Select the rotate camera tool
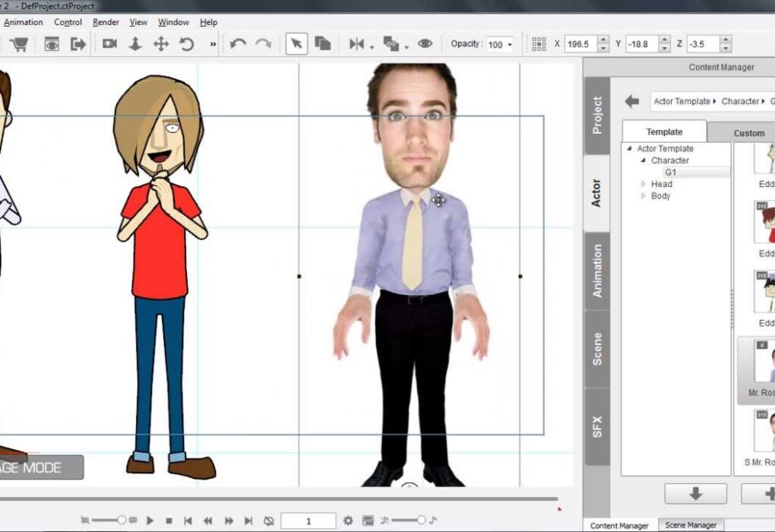Screen dimensions: 775x532 (187, 44)
